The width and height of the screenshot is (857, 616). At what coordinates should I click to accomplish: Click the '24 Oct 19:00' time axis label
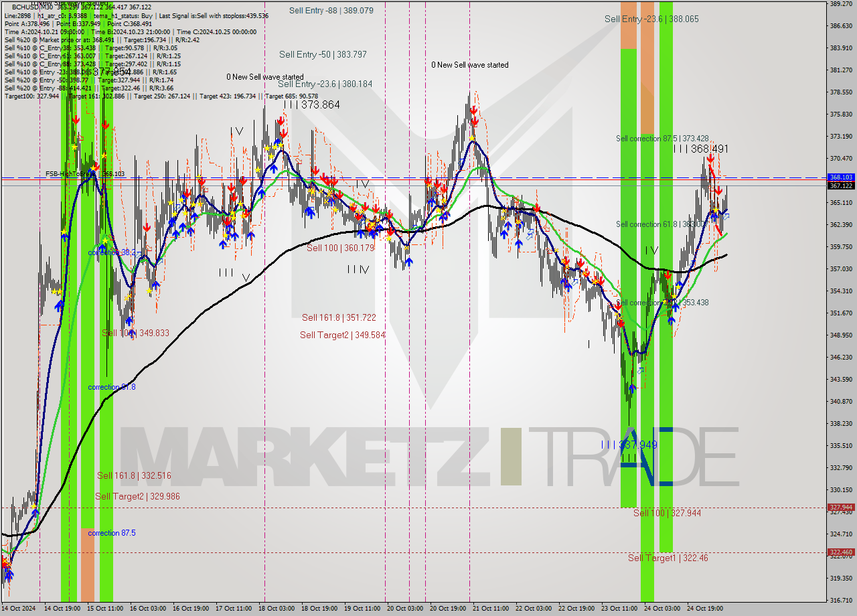[x=705, y=609]
